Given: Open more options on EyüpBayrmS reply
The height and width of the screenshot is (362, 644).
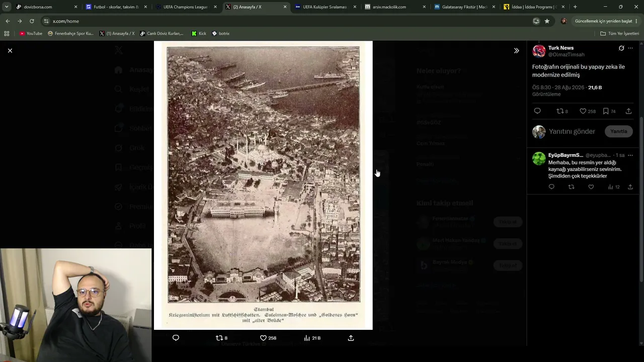Looking at the screenshot, I should (630, 155).
